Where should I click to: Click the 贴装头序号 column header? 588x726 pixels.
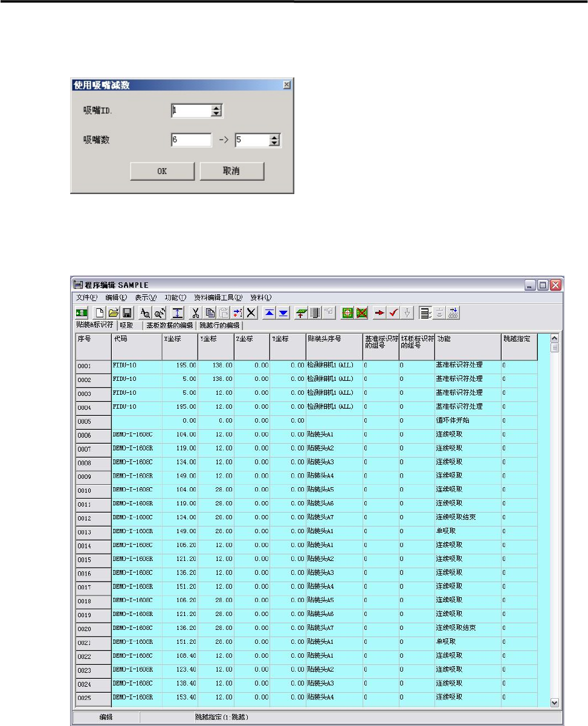(334, 346)
